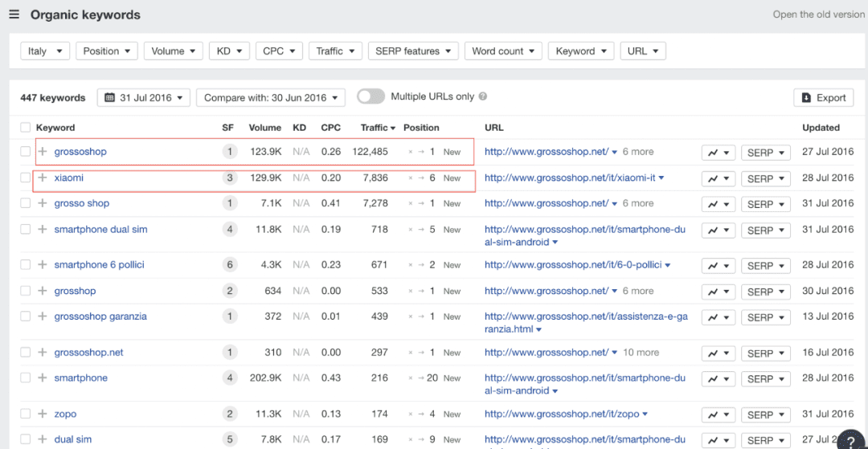Click SERP features badge 6 for smartphone 6 pollici

pyautogui.click(x=230, y=265)
